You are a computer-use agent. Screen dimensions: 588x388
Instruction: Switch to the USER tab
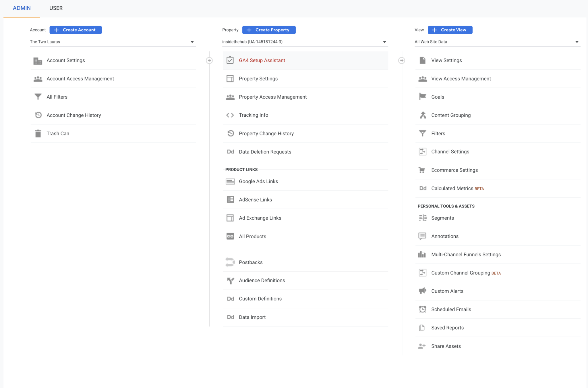pos(56,8)
